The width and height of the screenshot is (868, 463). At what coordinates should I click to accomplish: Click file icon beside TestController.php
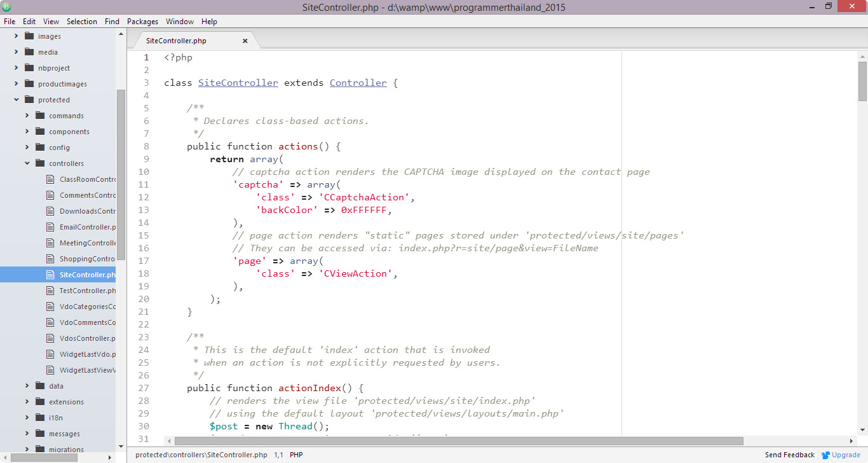(x=51, y=291)
